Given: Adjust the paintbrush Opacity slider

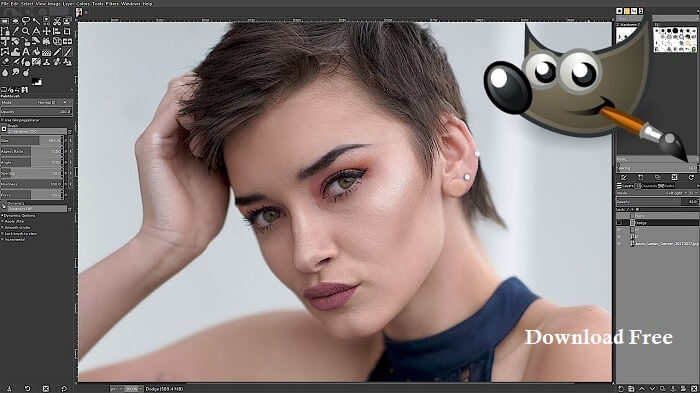Looking at the screenshot, I should 36,112.
